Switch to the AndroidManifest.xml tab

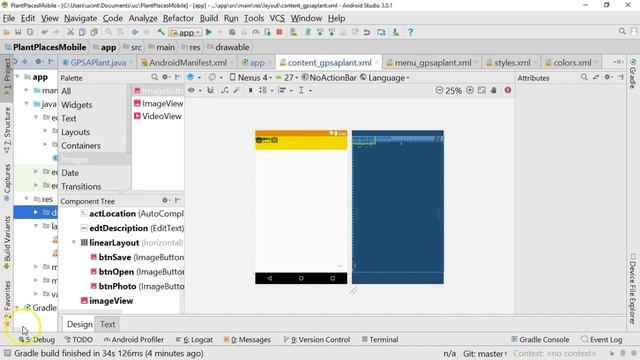(x=188, y=63)
